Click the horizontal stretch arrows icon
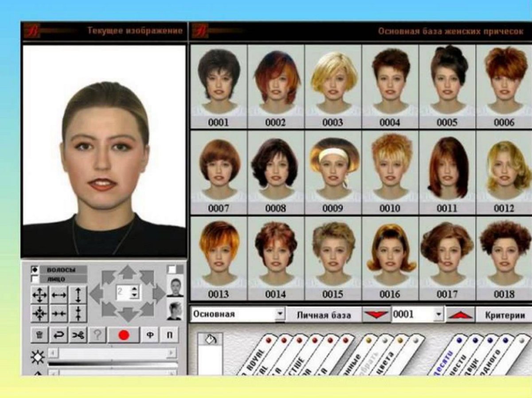This screenshot has width=532, height=398. [59, 294]
